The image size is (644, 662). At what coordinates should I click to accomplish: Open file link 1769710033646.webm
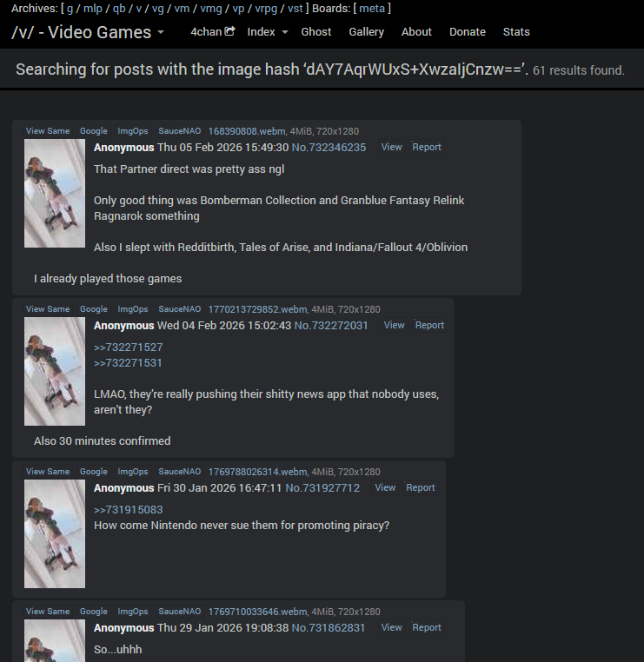[257, 612]
